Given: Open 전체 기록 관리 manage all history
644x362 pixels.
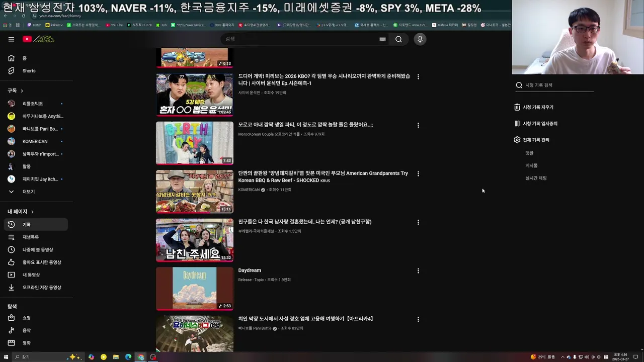Looking at the screenshot, I should [532, 140].
